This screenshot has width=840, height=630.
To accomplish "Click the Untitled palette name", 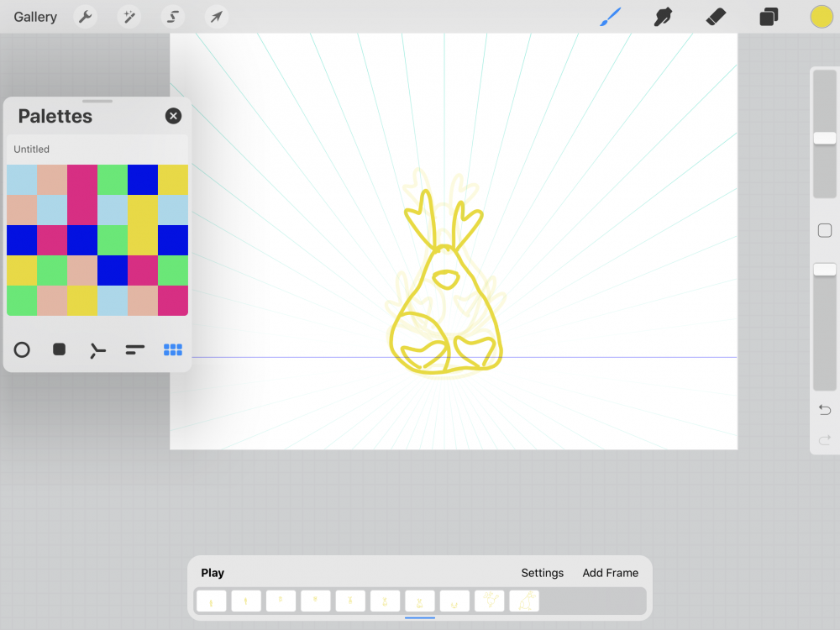I will 32,149.
